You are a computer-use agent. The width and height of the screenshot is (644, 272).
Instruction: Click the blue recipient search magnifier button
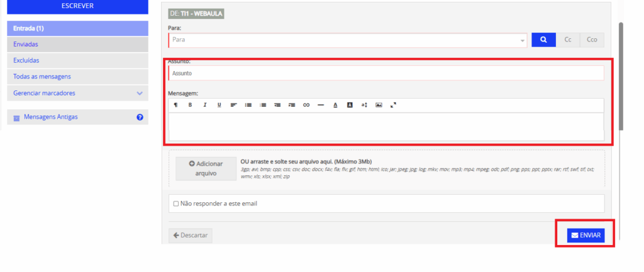point(543,40)
